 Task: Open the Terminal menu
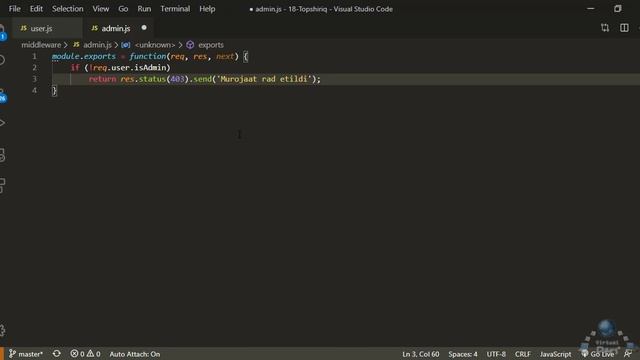175,9
